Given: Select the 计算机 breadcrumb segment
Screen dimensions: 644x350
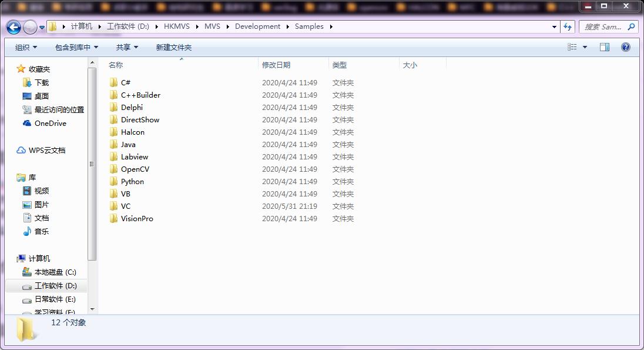Looking at the screenshot, I should pos(81,26).
